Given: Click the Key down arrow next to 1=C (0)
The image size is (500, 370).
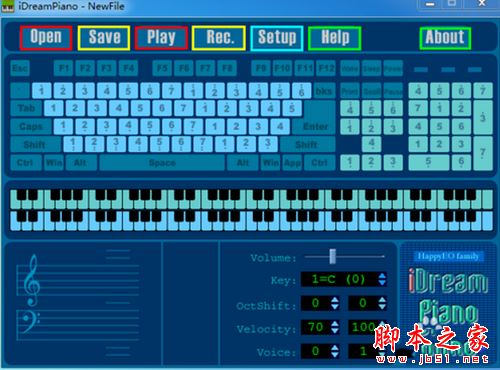Looking at the screenshot, I should pyautogui.click(x=382, y=282).
